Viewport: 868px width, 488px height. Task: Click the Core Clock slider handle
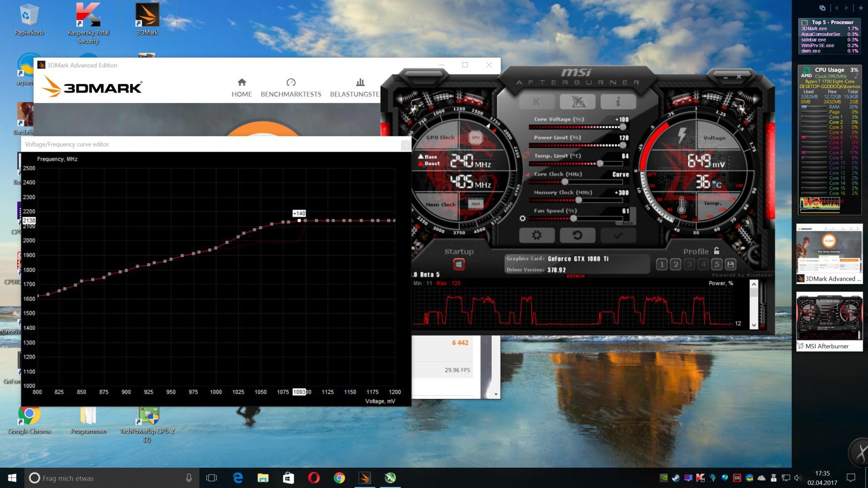[x=564, y=182]
